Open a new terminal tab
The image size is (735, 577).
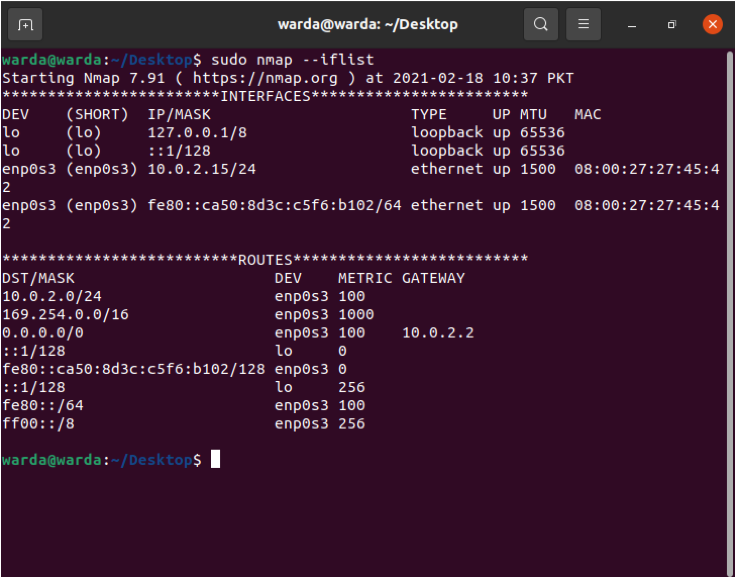[25, 24]
